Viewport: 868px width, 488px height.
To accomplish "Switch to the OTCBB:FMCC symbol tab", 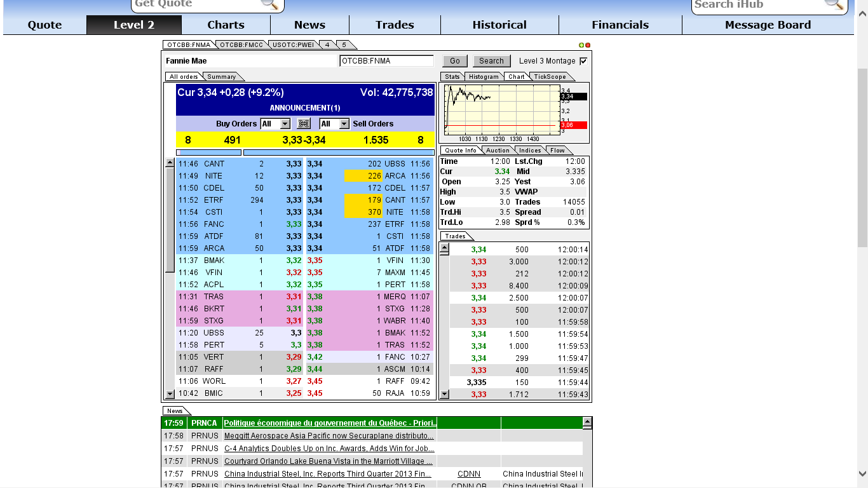I will (241, 45).
